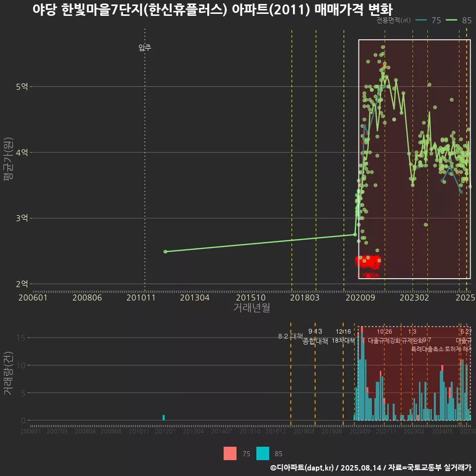This screenshot has width=476, height=476.
Task: Click the '평균가(원)' axis title
Action: (8, 159)
